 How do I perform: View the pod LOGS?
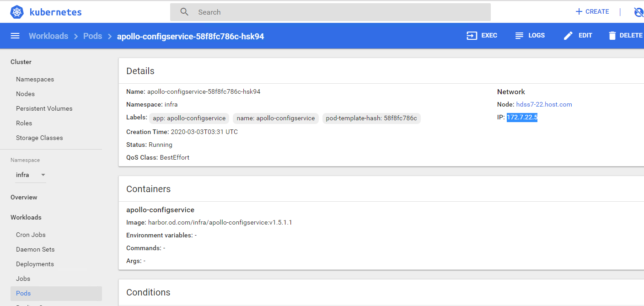point(530,36)
